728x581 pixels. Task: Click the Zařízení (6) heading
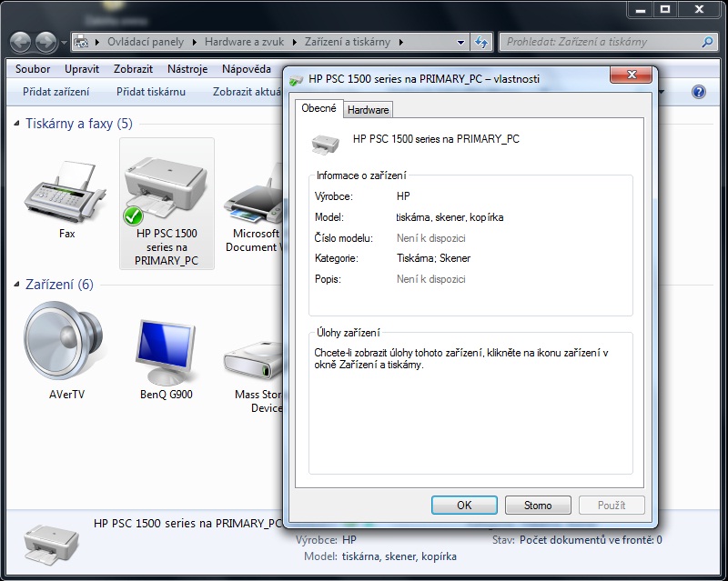pyautogui.click(x=59, y=284)
